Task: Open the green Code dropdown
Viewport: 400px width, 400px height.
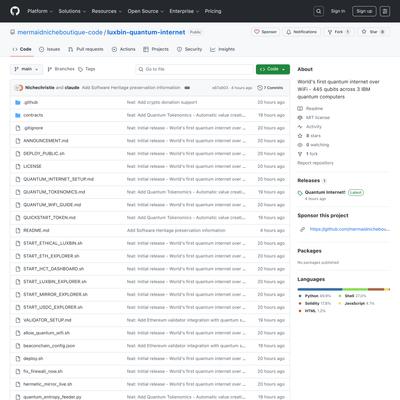Action: (x=273, y=69)
